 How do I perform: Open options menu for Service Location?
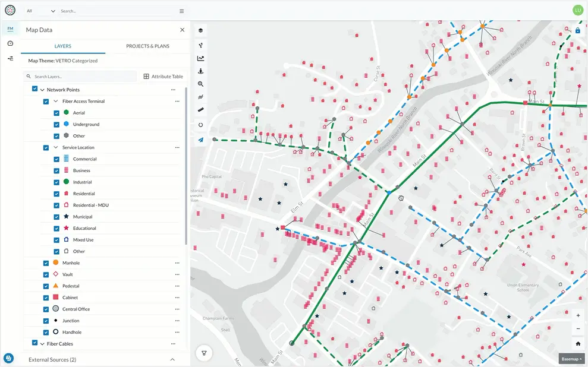177,147
